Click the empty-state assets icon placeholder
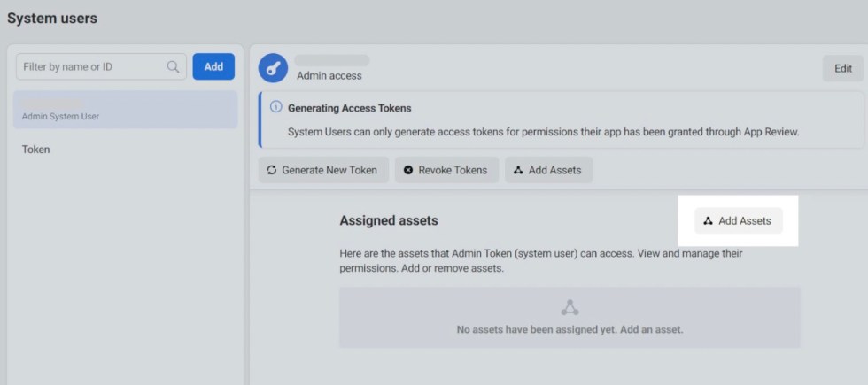868x385 pixels. 570,308
